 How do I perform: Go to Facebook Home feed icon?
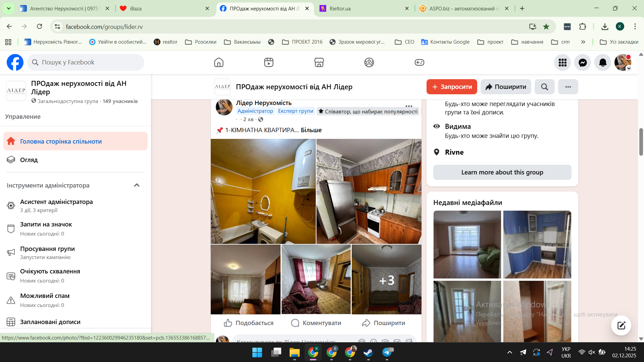tap(218, 62)
